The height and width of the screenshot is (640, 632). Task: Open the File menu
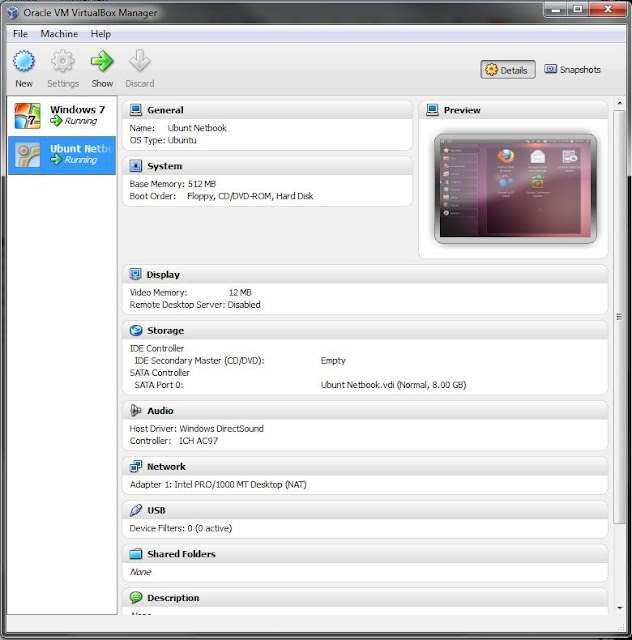coord(20,34)
